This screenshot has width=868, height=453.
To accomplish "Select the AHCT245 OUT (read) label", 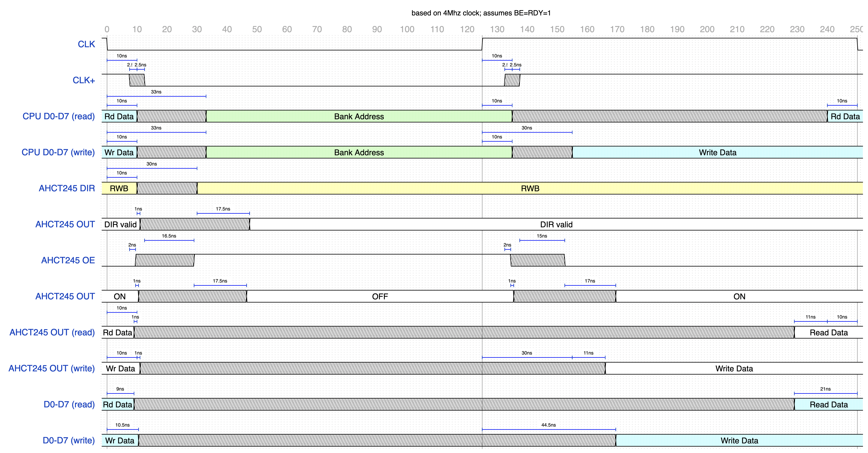I will click(x=52, y=332).
